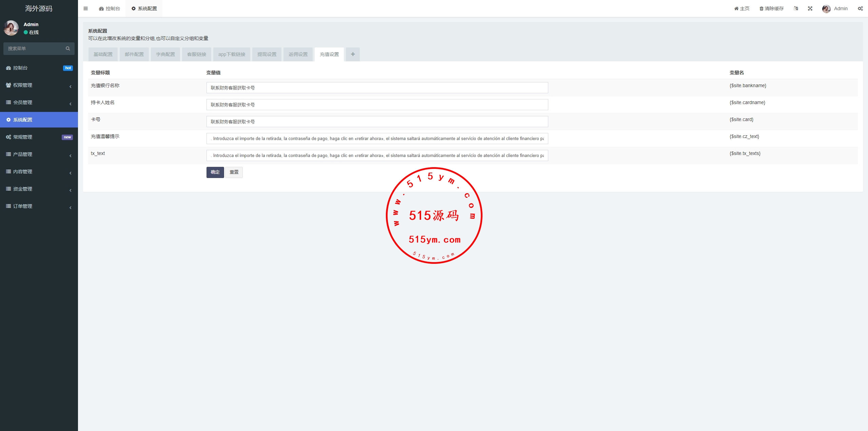Click the Admin avatar in sidebar
Viewport: 868px width, 431px height.
pos(11,28)
